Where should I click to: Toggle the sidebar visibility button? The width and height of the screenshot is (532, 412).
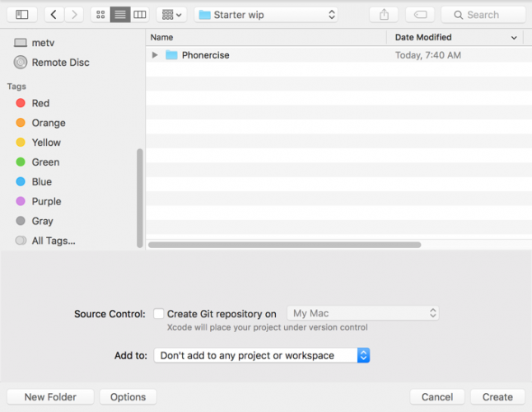point(22,15)
